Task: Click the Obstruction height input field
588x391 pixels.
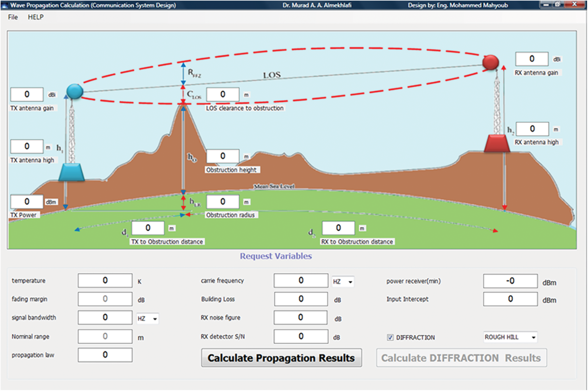Action: 223,156
